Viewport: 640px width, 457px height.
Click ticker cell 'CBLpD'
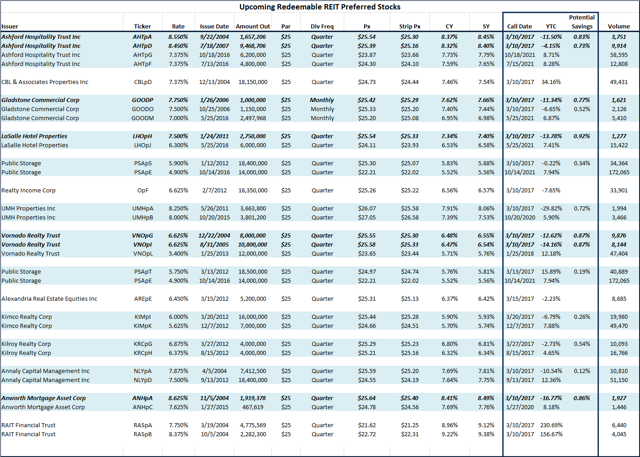(142, 82)
